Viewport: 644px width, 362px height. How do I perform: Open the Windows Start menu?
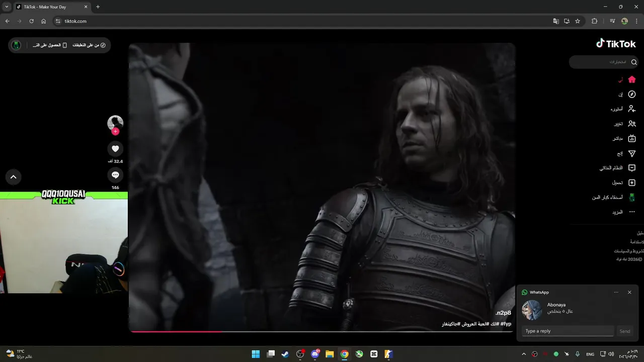coord(256,354)
